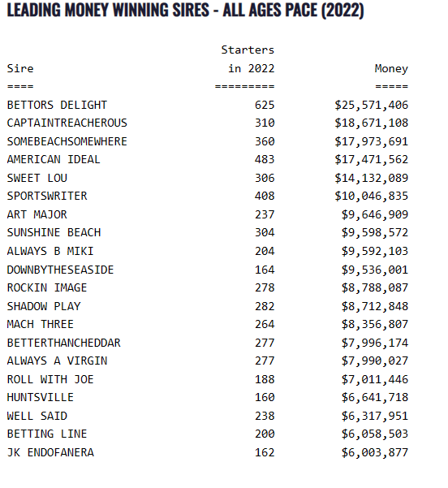Image resolution: width=448 pixels, height=488 pixels.
Task: Click the JK ENDOFANERA row name
Action: pyautogui.click(x=50, y=452)
